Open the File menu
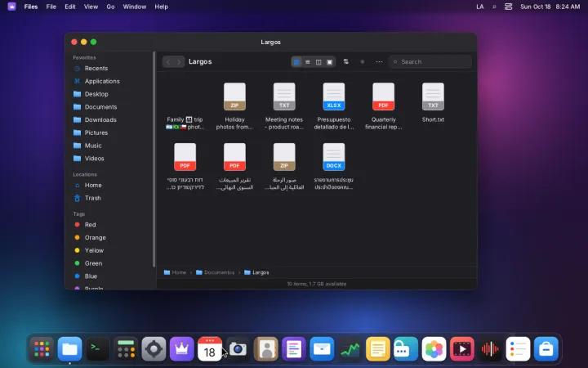Screen dimensions: 588x368 (x=51, y=7)
